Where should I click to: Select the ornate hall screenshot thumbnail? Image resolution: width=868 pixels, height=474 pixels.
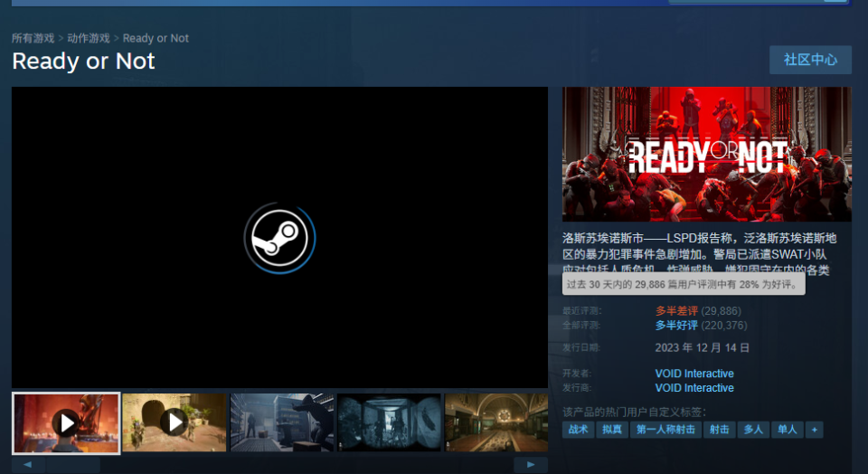point(496,422)
